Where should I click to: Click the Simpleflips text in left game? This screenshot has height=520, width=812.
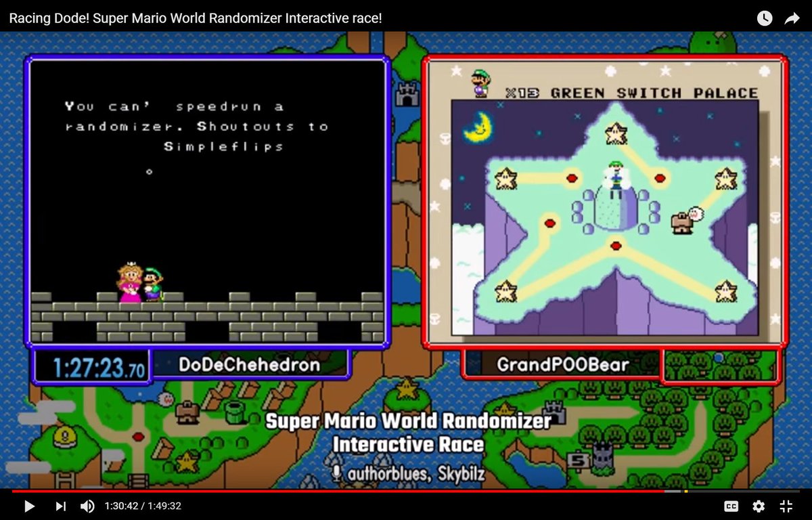pyautogui.click(x=223, y=146)
